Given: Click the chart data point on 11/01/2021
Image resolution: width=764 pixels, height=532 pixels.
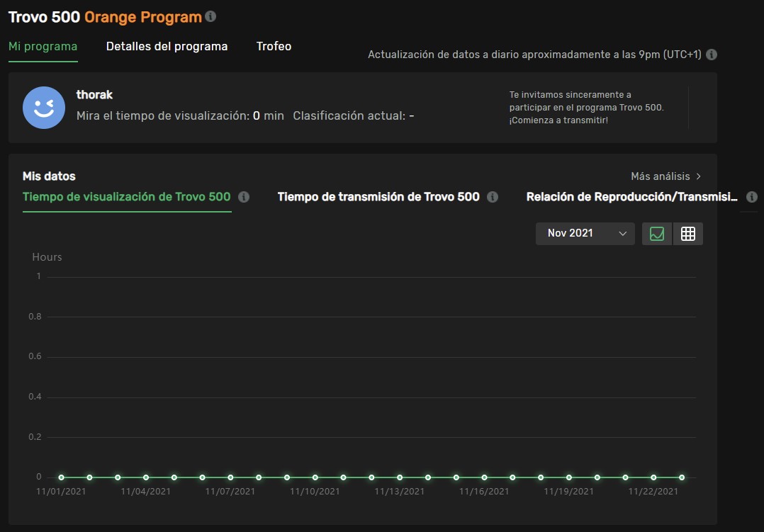Looking at the screenshot, I should pos(60,476).
